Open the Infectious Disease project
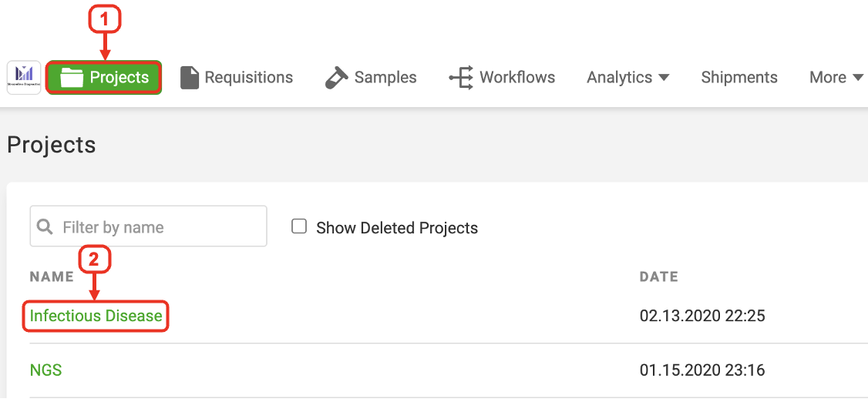This screenshot has height=402, width=868. (x=96, y=316)
